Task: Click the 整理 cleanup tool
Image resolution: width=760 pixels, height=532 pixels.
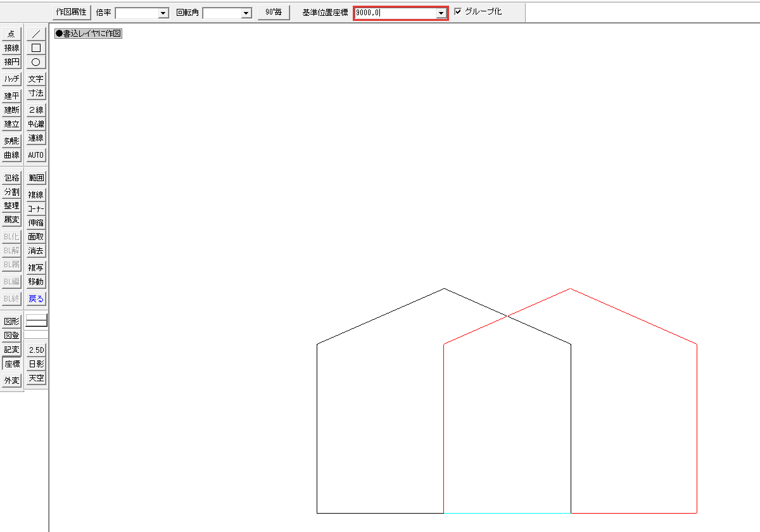Action: coord(11,206)
